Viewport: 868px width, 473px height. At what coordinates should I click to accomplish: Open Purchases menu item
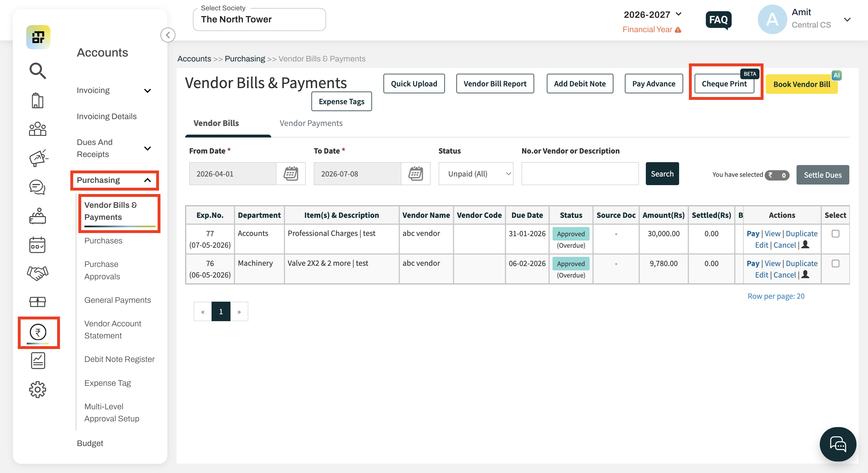[x=103, y=241]
